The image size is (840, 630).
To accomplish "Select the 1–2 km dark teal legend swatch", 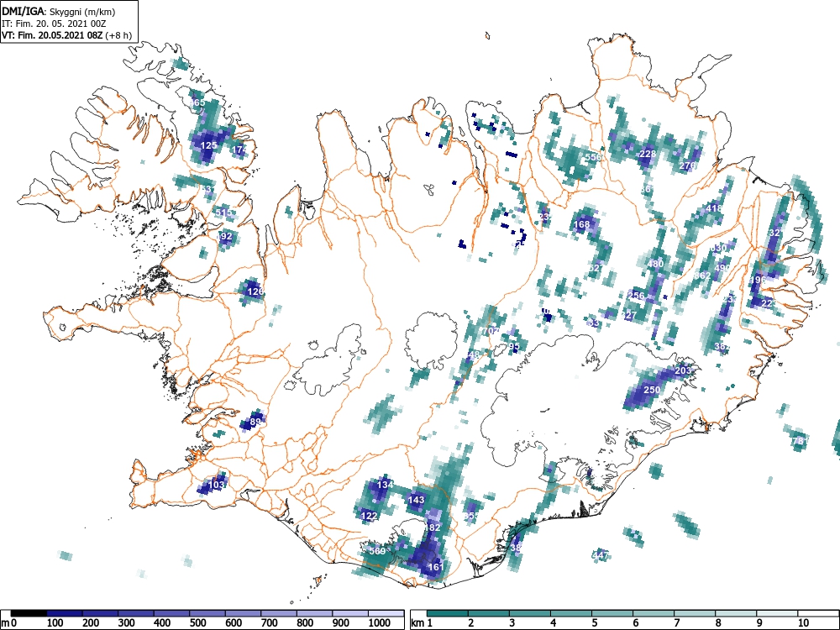I will (448, 613).
